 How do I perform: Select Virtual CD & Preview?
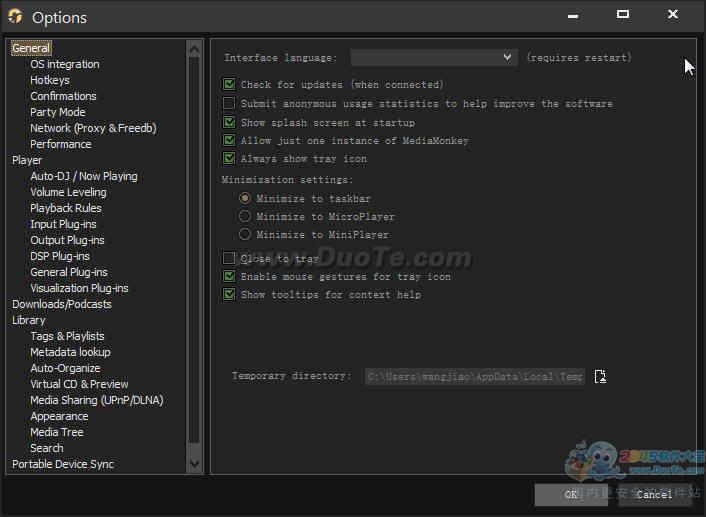coord(79,384)
